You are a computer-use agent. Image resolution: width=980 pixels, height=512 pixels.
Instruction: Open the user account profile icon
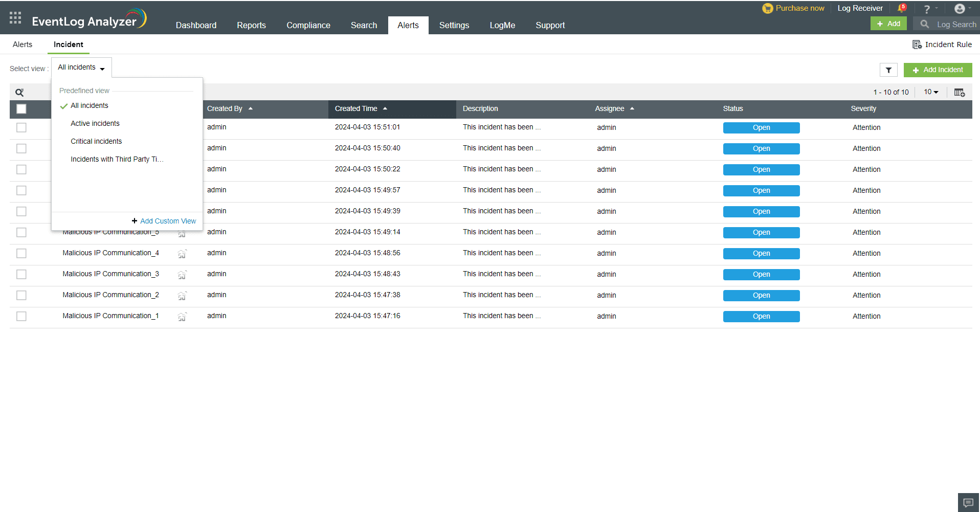(x=960, y=8)
